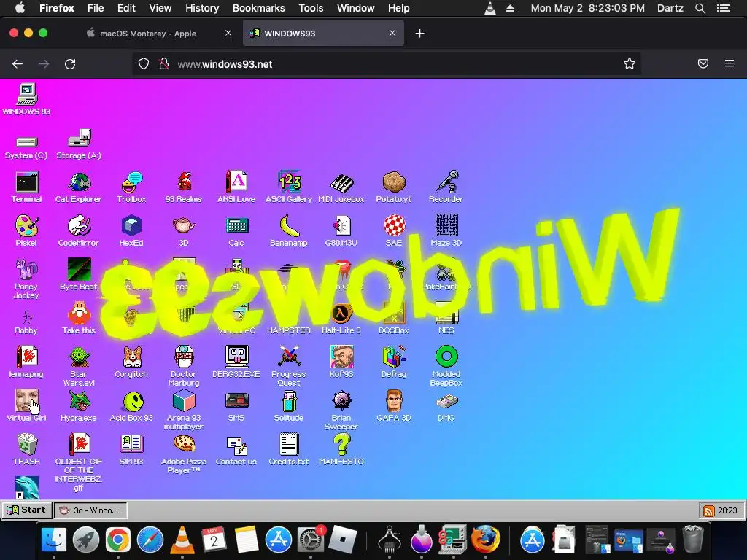Select the 3d - Windo... taskbar item

click(x=90, y=510)
